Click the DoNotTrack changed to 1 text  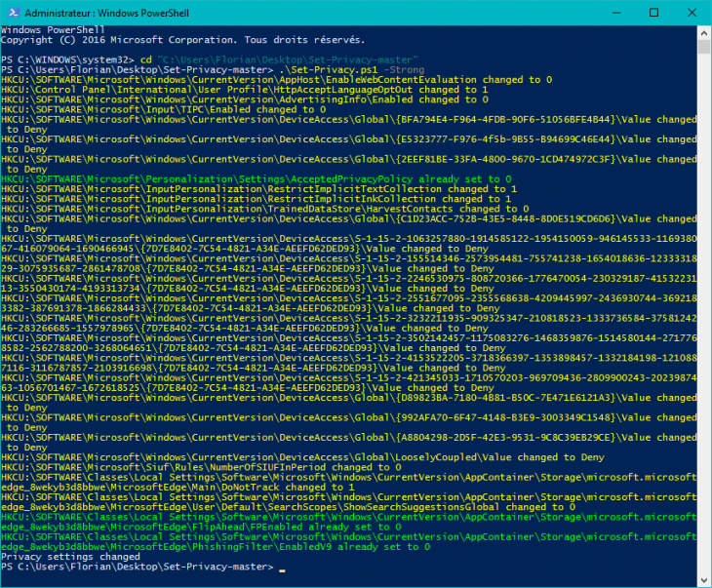[288, 488]
